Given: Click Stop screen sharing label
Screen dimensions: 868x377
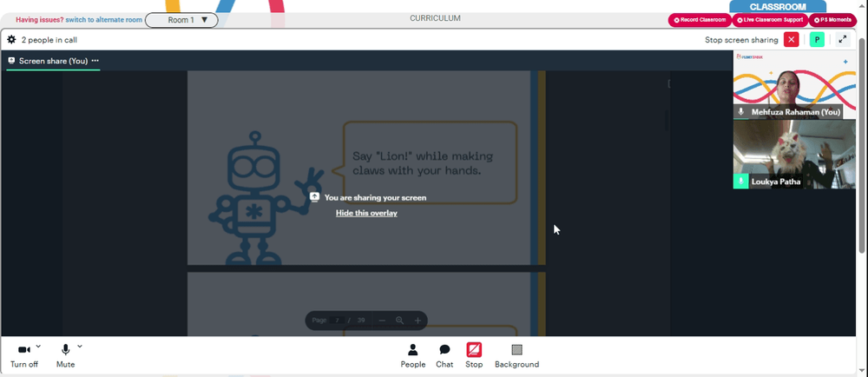Looking at the screenshot, I should click(741, 40).
